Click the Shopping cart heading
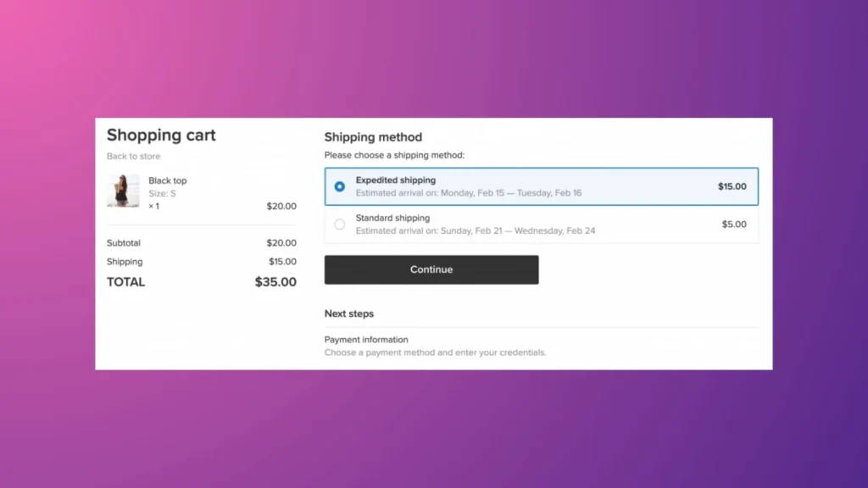Viewport: 868px width, 488px height. [x=161, y=136]
